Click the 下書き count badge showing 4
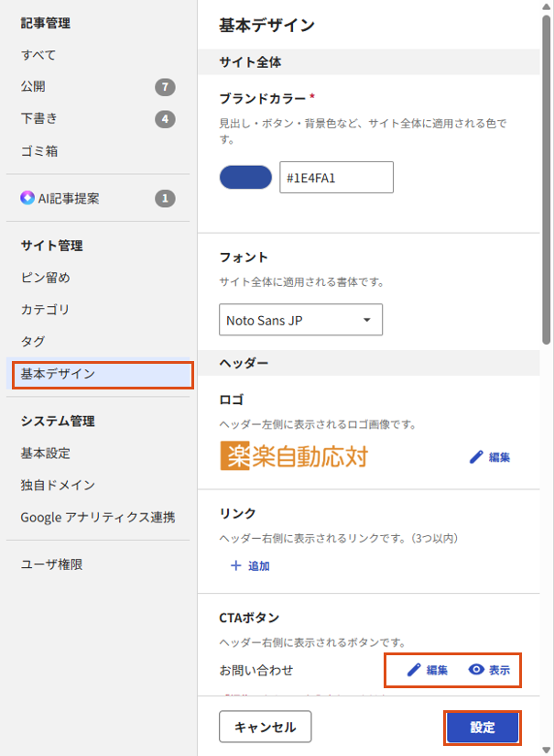Screen dimensions: 554x756 pos(165,118)
